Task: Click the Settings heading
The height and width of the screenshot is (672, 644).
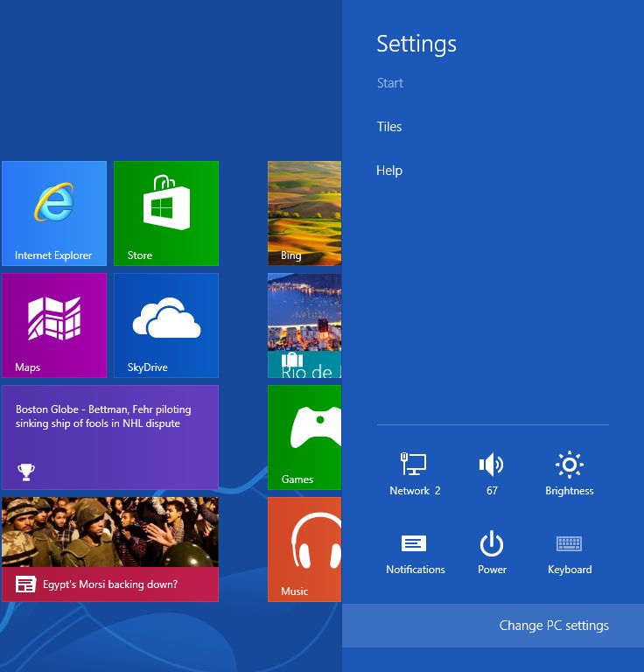Action: 416,44
